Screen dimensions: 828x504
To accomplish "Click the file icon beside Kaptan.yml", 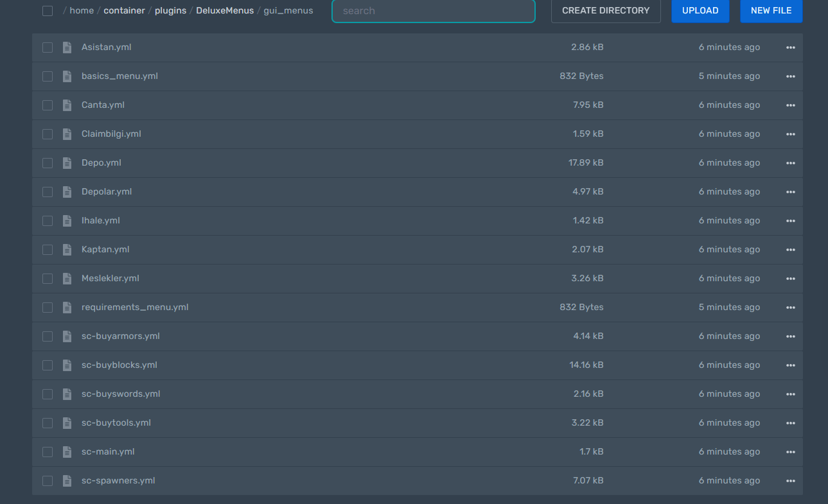I will (x=67, y=250).
